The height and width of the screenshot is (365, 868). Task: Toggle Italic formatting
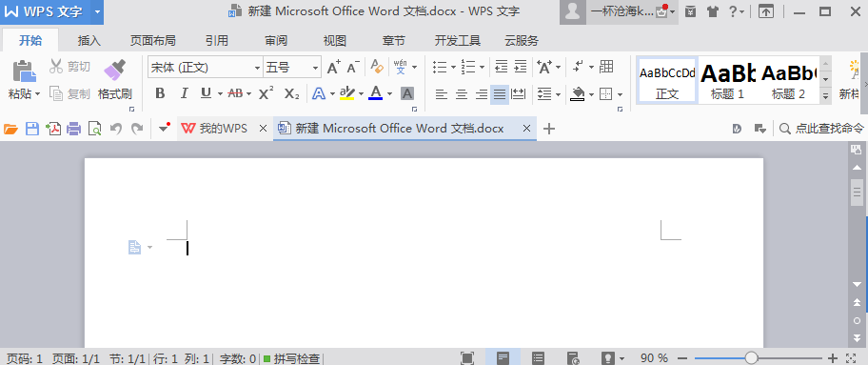point(185,93)
